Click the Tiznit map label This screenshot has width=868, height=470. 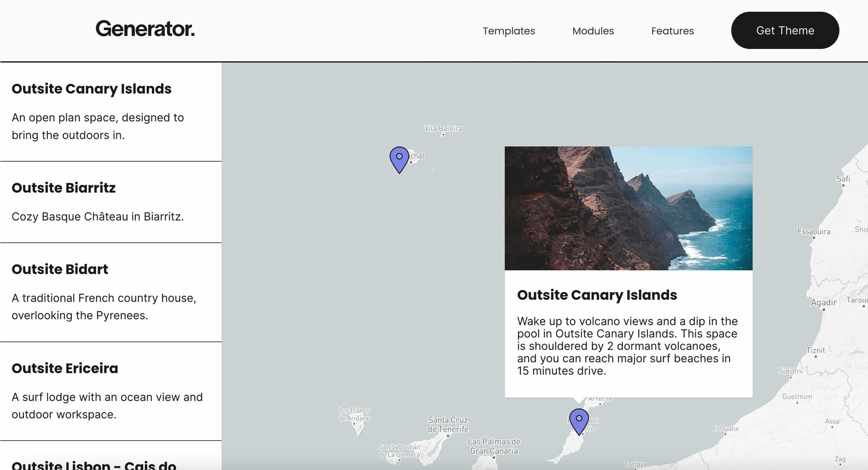click(x=815, y=350)
